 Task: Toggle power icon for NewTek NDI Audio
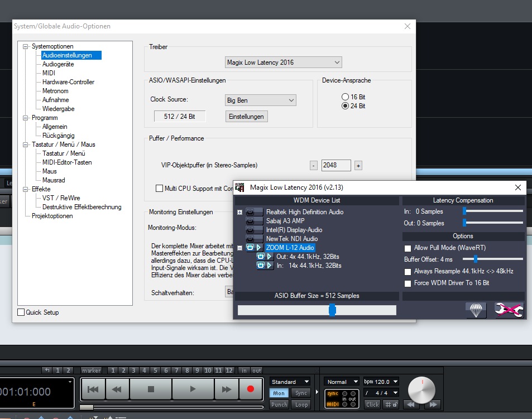pyautogui.click(x=250, y=239)
